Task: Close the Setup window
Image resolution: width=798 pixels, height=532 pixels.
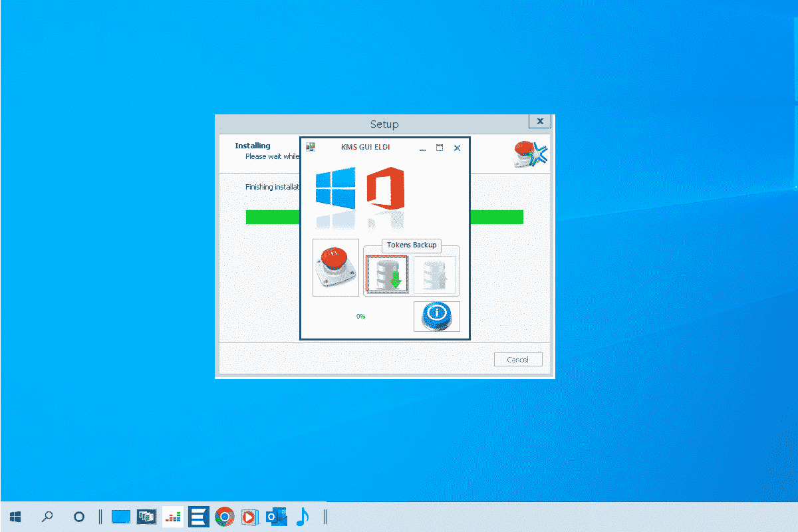Action: tap(540, 122)
